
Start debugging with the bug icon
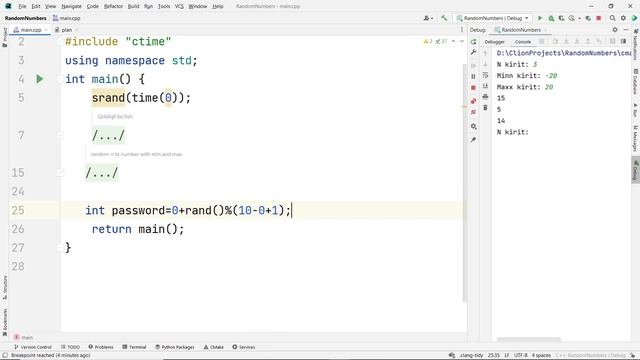pyautogui.click(x=551, y=18)
